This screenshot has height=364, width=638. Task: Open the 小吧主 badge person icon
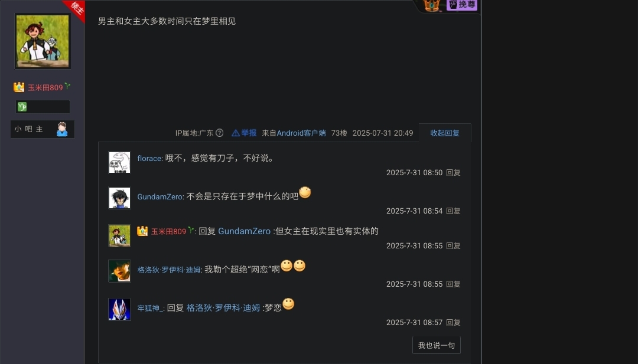62,129
